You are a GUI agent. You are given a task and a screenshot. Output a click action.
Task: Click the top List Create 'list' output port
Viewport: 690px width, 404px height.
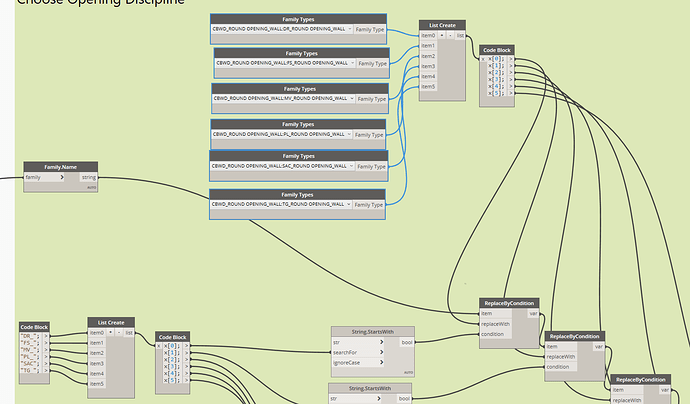pos(460,35)
